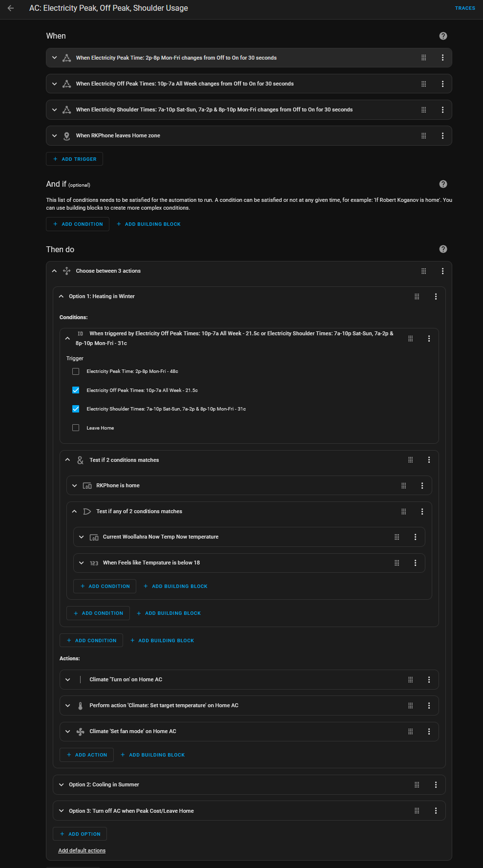Click the Add default actions link
483x868 pixels.
[82, 851]
